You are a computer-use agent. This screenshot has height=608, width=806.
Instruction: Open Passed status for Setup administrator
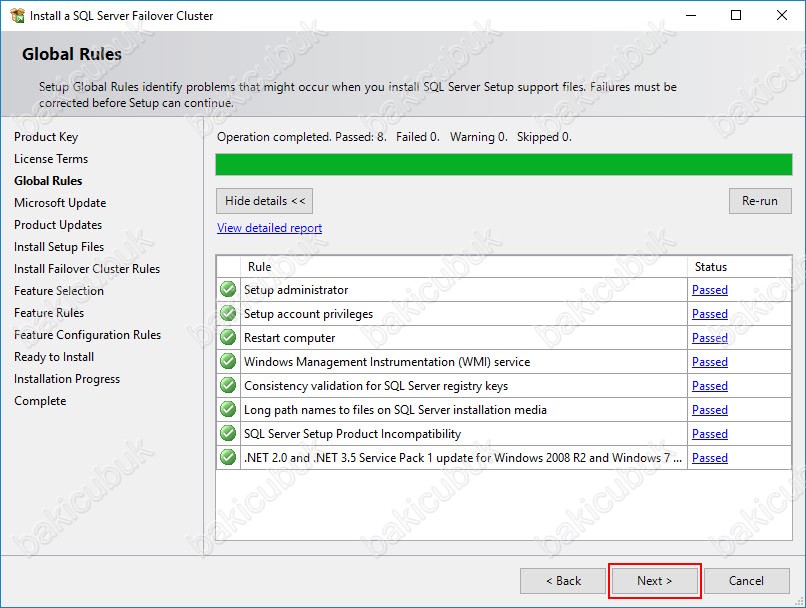coord(709,290)
